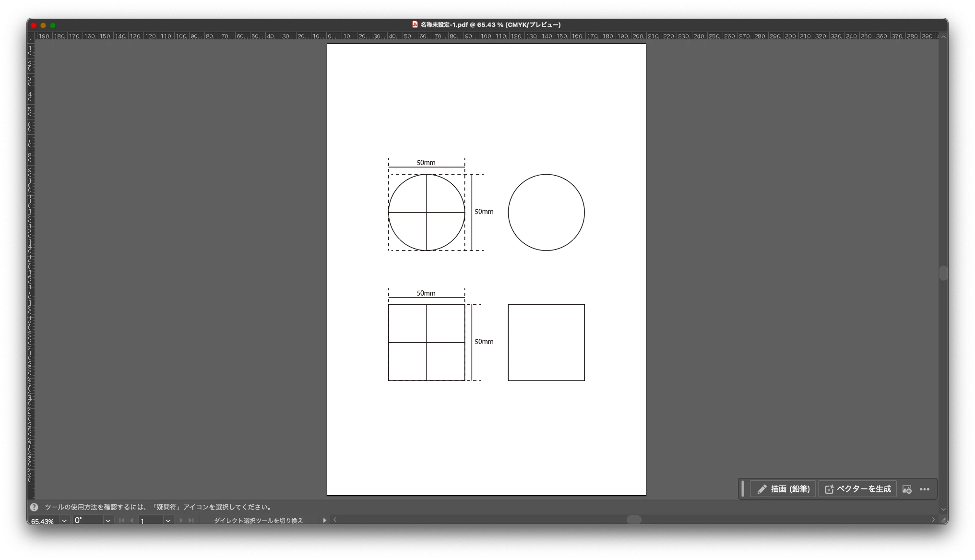This screenshot has height=560, width=975.
Task: Click the horizontal scrollbar thumb
Action: [634, 520]
